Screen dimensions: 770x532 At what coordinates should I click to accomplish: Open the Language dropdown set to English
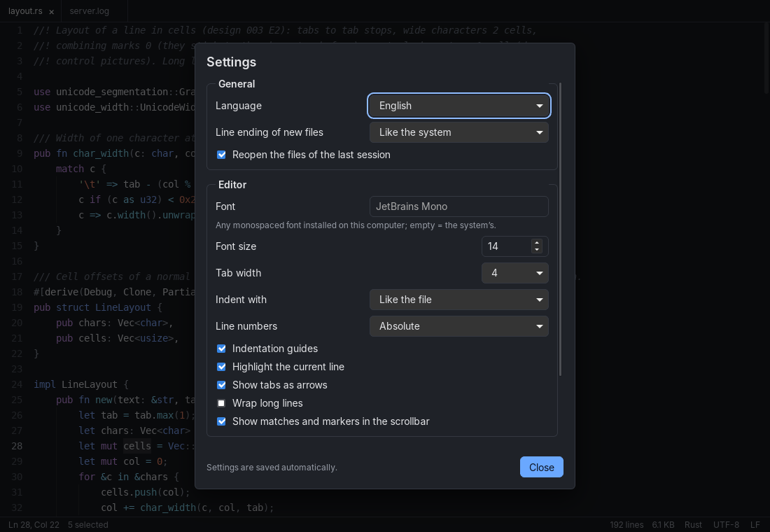[x=458, y=106]
